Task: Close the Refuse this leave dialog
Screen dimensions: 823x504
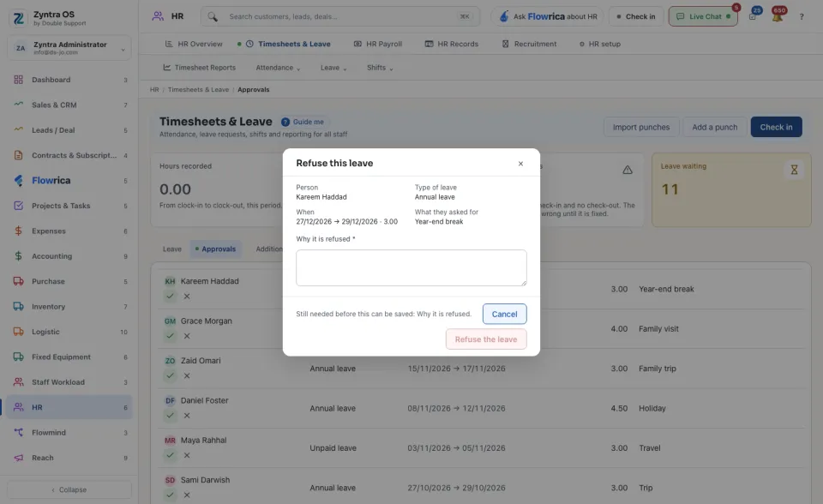Action: coord(520,164)
